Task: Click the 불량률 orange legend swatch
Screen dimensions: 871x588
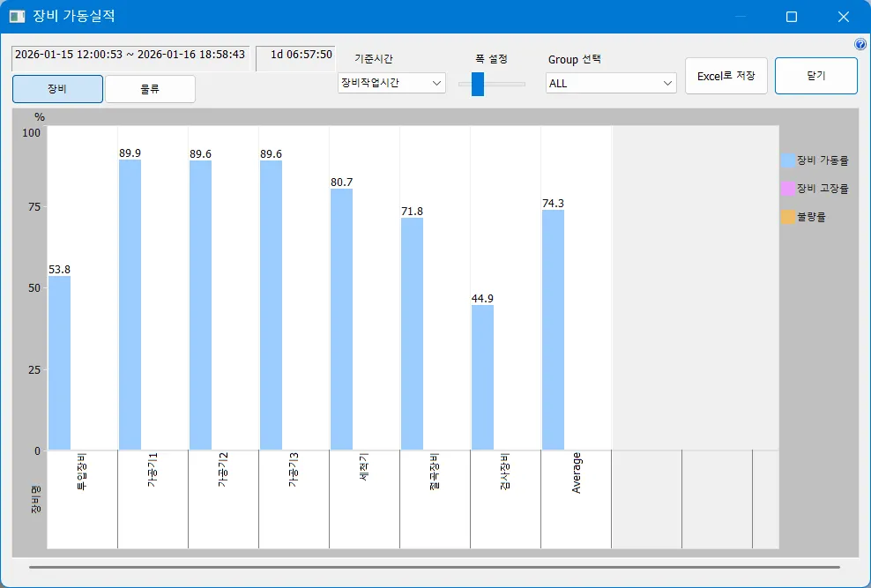Action: [x=788, y=217]
